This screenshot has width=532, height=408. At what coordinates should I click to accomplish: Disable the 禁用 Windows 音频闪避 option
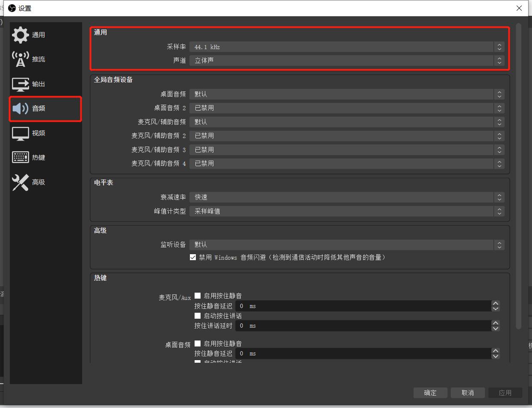click(193, 257)
